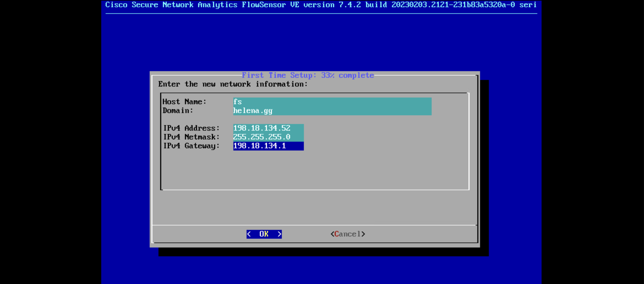This screenshot has height=284, width=644.
Task: Click the IPv4 Netmask label
Action: [191, 137]
